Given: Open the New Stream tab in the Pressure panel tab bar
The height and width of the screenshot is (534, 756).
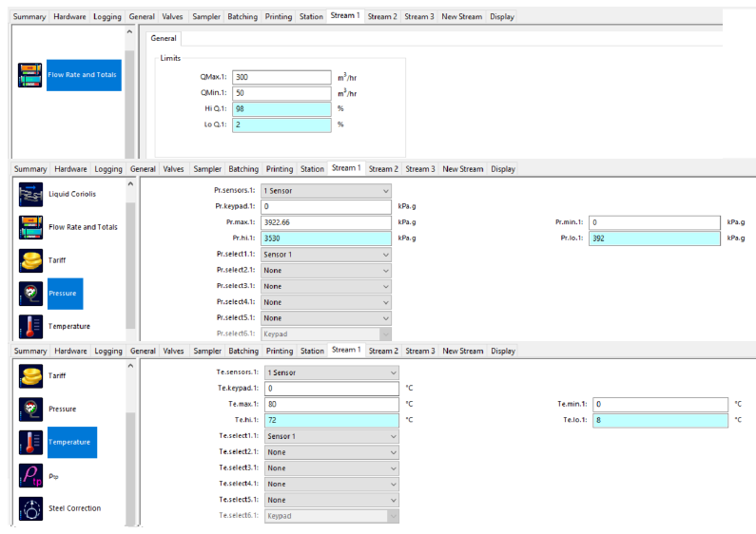Looking at the screenshot, I should 463,169.
